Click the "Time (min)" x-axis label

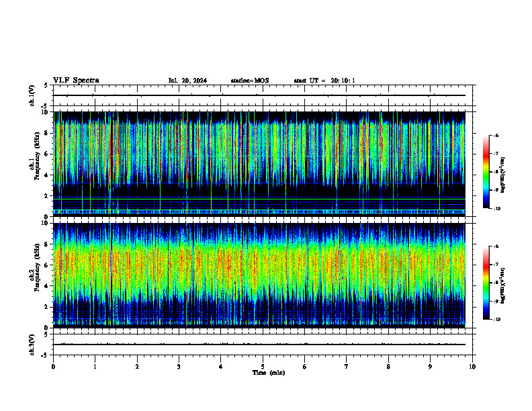(x=269, y=373)
